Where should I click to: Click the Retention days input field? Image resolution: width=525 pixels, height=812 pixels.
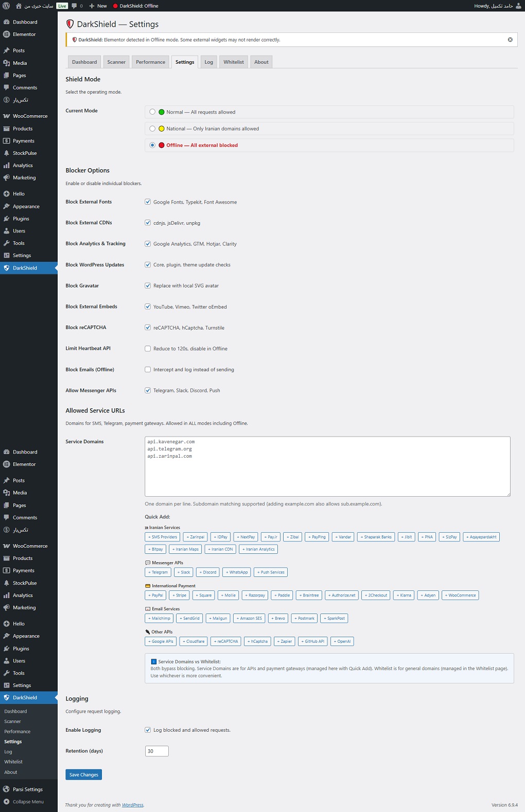click(x=156, y=751)
